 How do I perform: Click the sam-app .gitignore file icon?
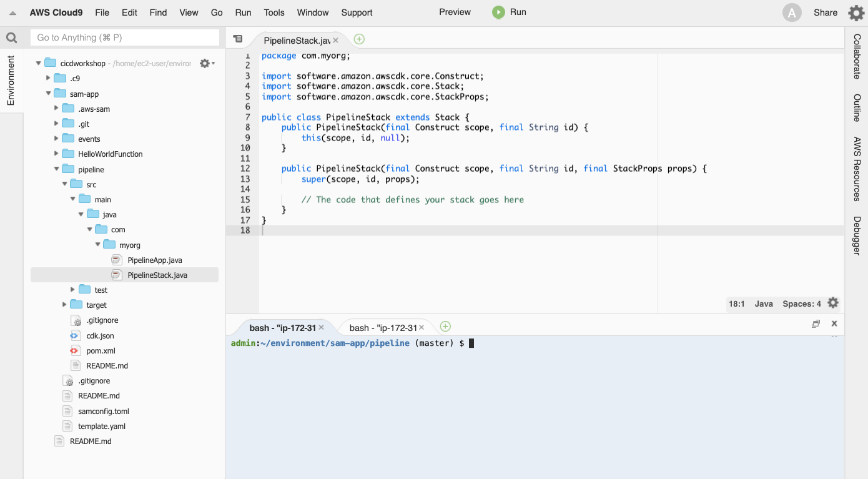[67, 381]
